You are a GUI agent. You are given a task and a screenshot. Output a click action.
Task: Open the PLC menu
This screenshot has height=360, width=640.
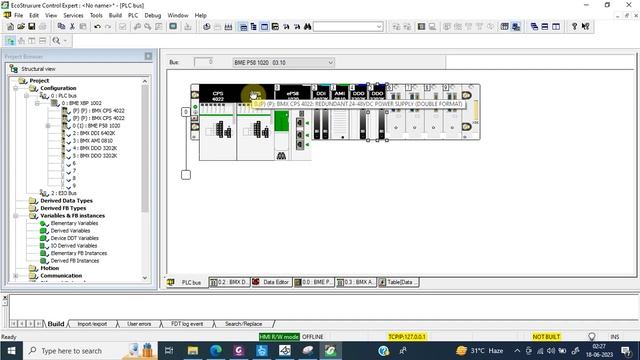(133, 15)
